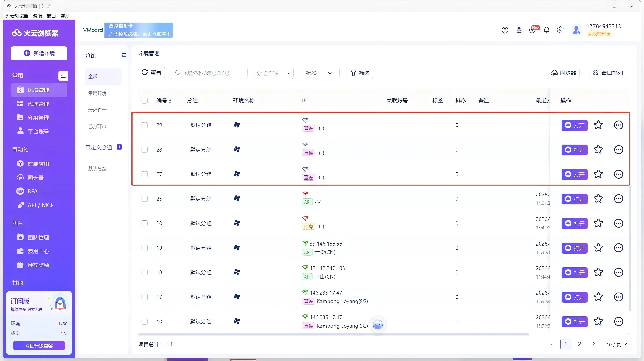
Task: Open more options for environment 28
Action: 619,150
